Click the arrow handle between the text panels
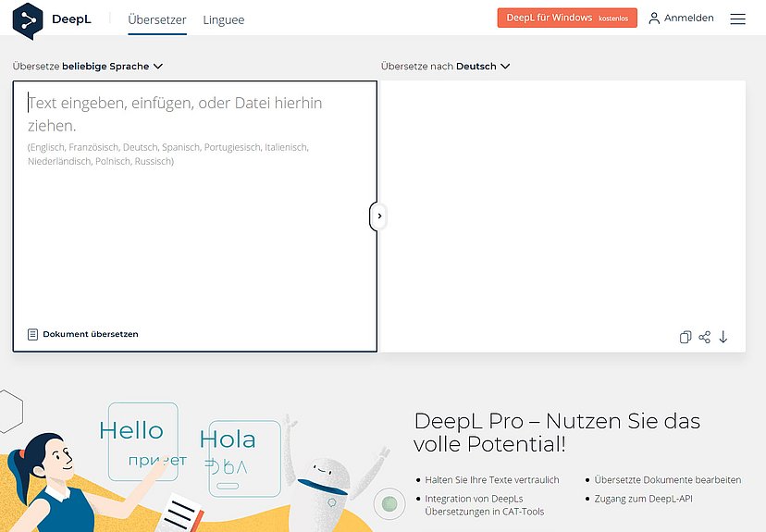Image resolution: width=766 pixels, height=532 pixels. click(379, 216)
